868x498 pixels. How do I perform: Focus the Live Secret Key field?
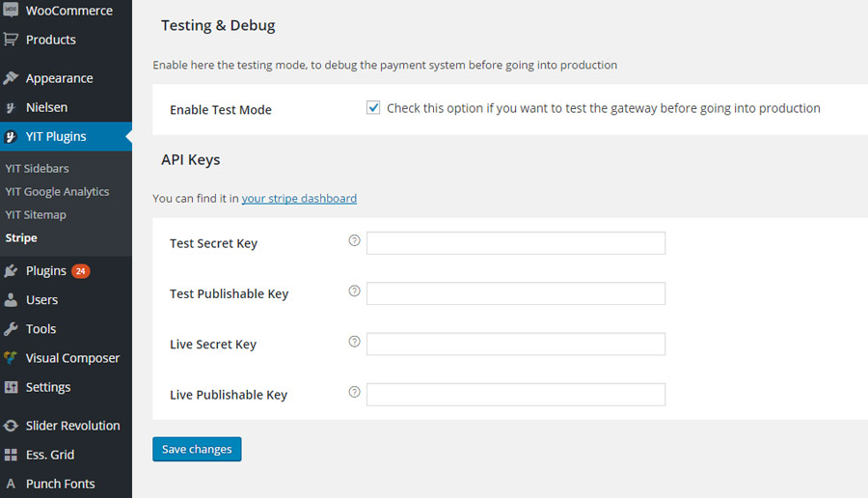pos(516,344)
